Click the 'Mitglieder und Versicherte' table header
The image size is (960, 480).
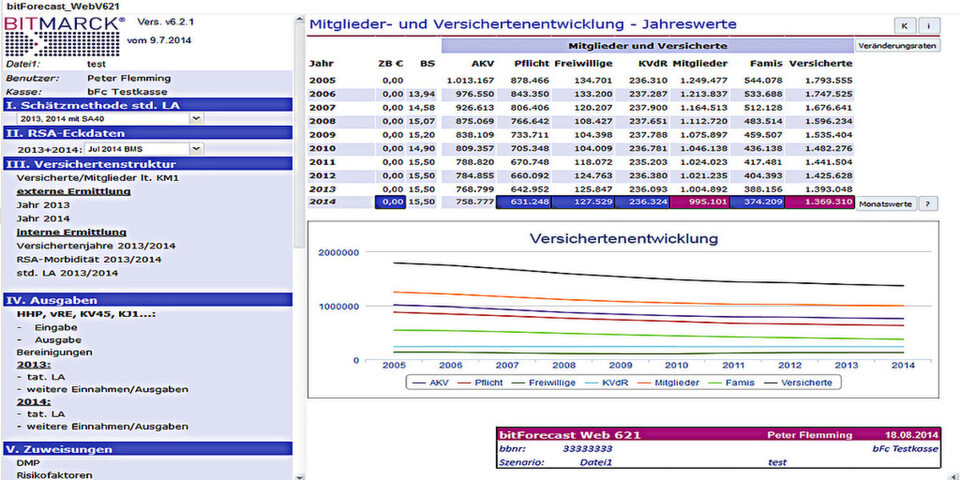pyautogui.click(x=648, y=46)
